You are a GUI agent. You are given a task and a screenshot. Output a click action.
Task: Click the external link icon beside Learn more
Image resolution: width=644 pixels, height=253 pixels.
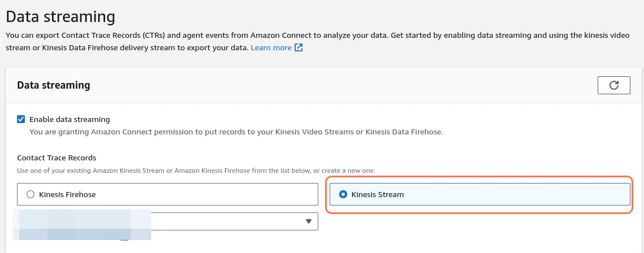point(299,47)
